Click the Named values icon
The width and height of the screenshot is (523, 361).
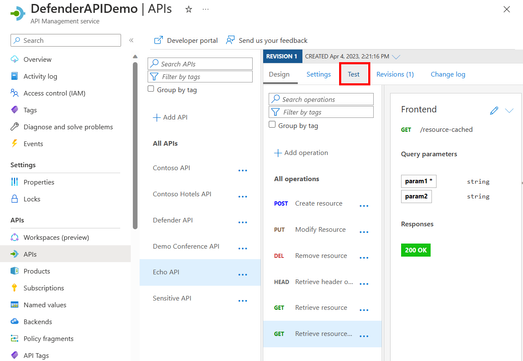point(14,305)
